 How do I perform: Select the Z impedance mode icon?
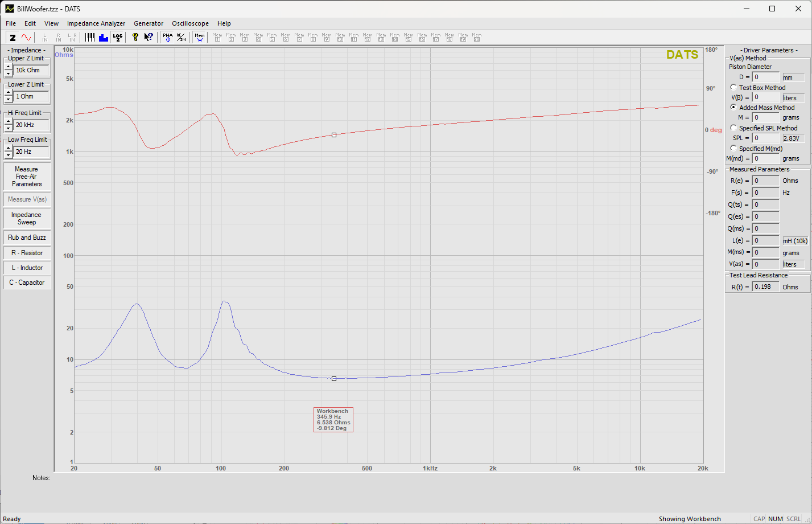pos(13,38)
